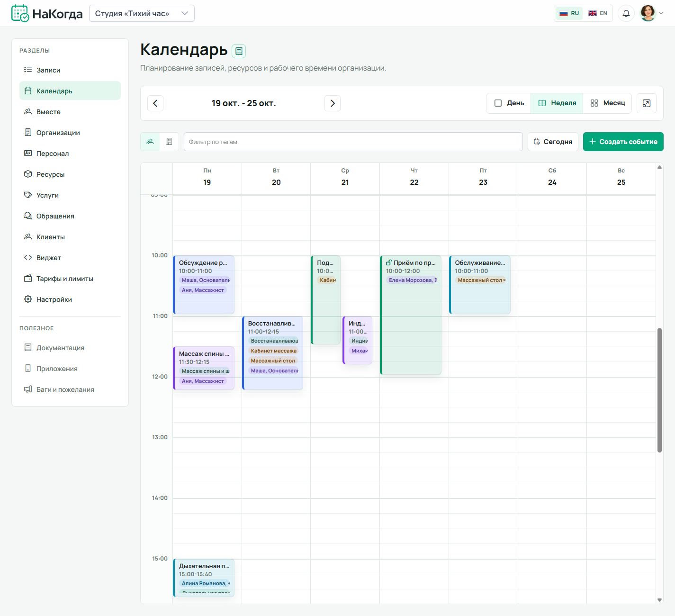
Task: Click the Фильтр по тегам field
Action: point(353,142)
